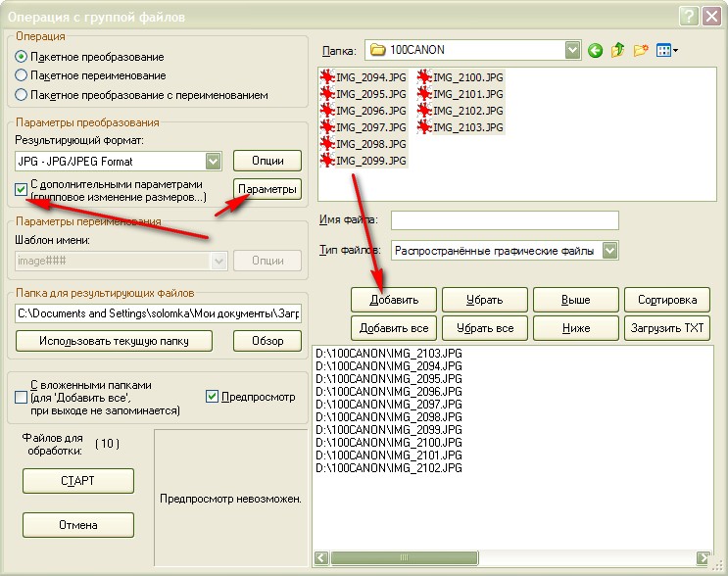
Task: Click the help question mark icon
Action: [688, 15]
